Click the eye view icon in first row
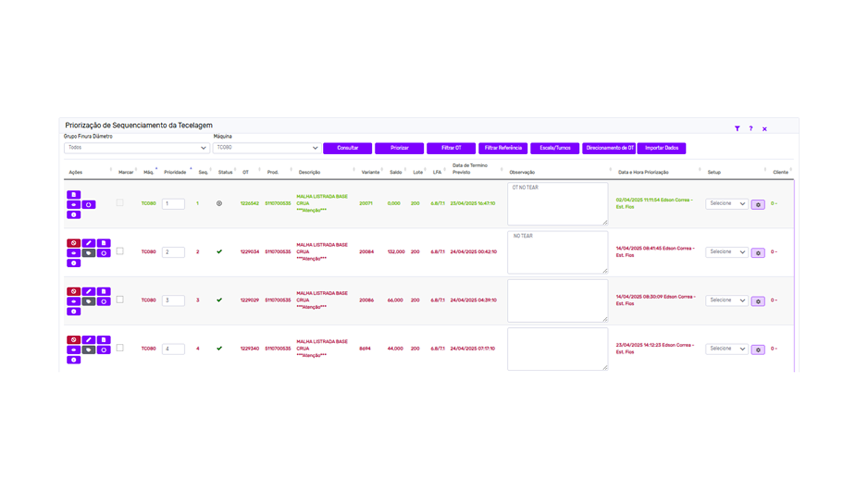868x488 pixels. (74, 205)
